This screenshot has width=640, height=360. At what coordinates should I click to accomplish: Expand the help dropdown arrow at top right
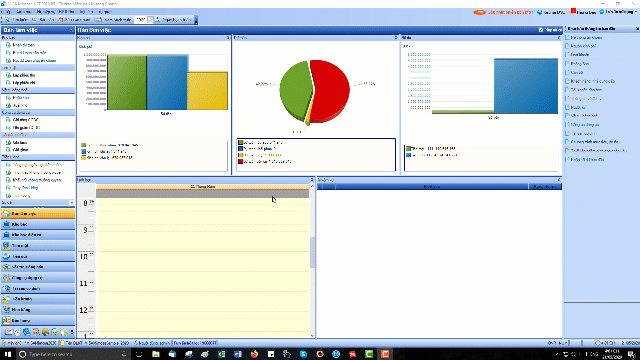pos(636,12)
